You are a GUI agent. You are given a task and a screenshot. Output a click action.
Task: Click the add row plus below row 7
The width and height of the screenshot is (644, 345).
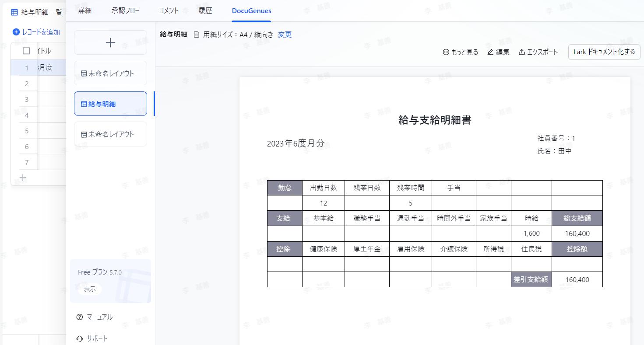(x=23, y=178)
